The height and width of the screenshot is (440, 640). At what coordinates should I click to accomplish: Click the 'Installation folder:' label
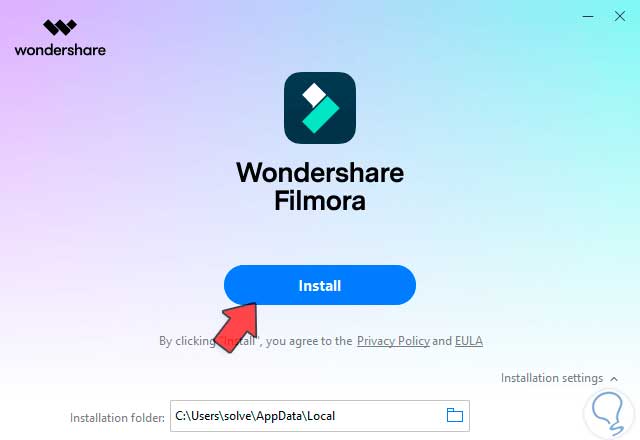coord(117,418)
